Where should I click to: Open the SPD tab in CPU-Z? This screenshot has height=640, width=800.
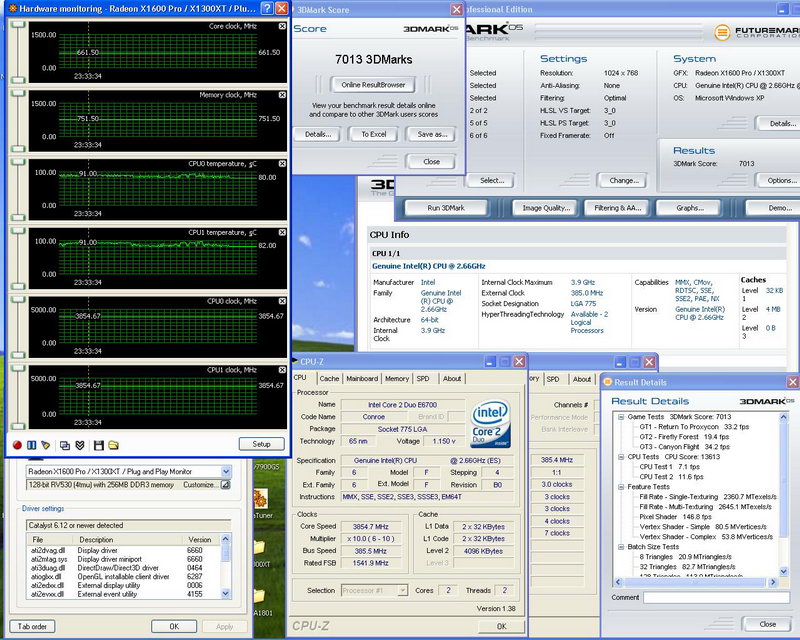click(x=423, y=379)
